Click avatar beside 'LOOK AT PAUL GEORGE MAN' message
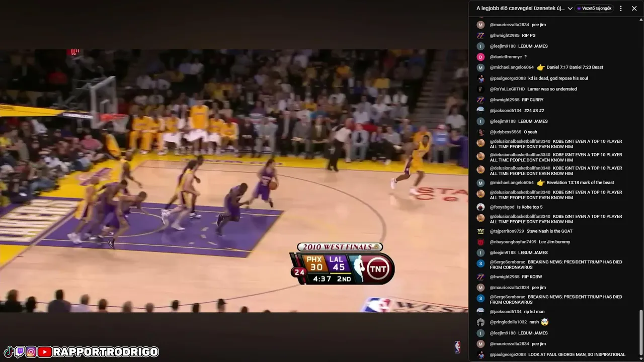This screenshot has height=362, width=644. point(480,354)
